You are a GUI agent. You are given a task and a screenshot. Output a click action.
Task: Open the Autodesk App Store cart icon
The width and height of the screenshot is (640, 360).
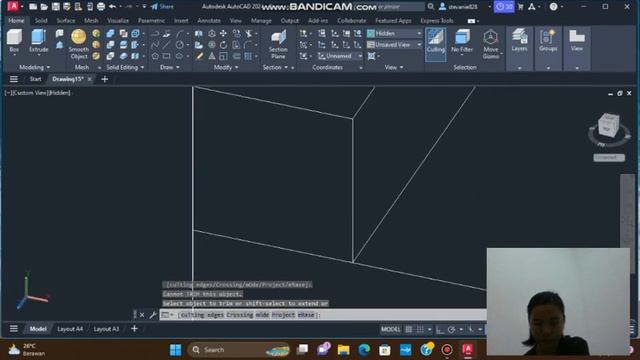520,7
